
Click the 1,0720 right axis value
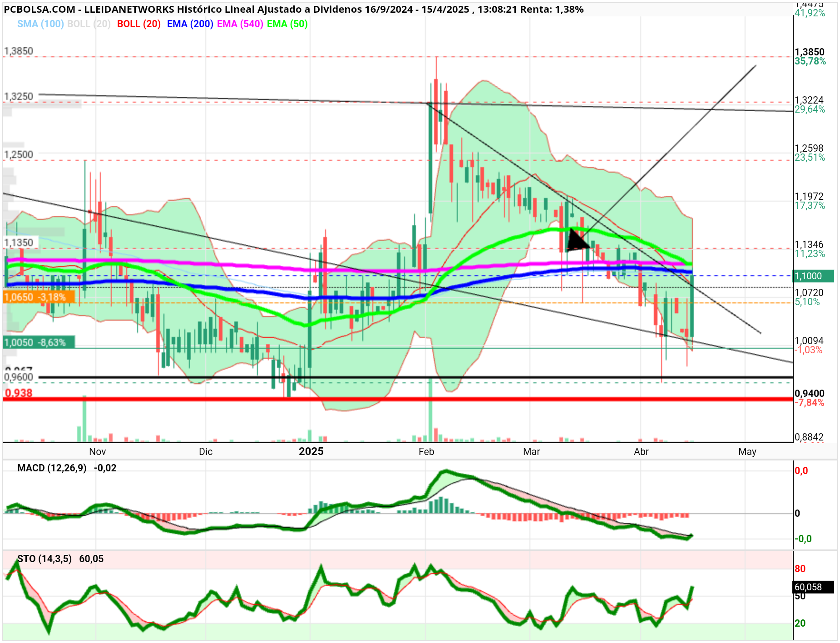tap(809, 292)
